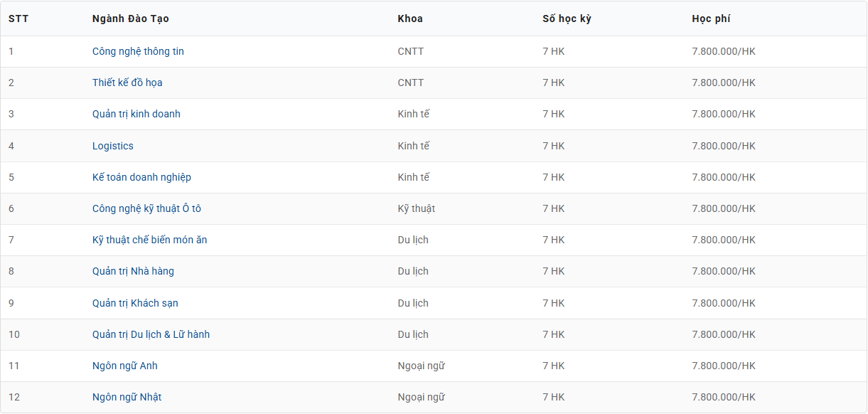
Task: Click the Học phí column header
Action: pyautogui.click(x=711, y=18)
